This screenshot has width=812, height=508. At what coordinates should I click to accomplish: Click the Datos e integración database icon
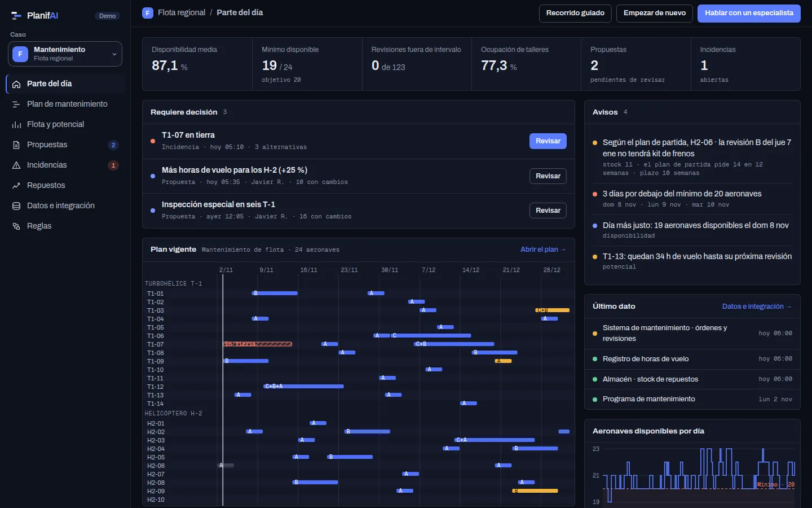(x=16, y=206)
